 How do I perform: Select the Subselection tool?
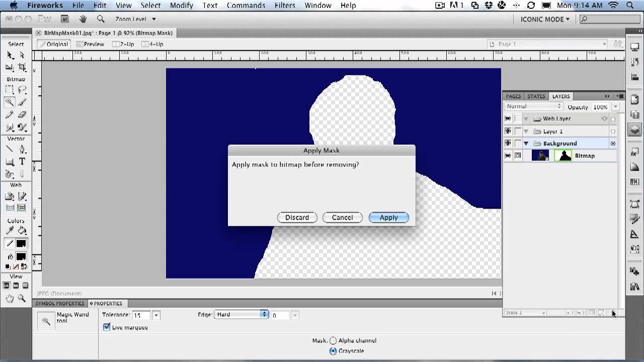22,55
